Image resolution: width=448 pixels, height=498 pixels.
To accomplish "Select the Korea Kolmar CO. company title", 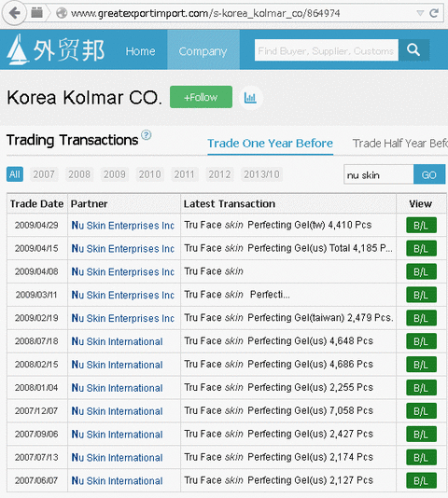I will tap(84, 97).
